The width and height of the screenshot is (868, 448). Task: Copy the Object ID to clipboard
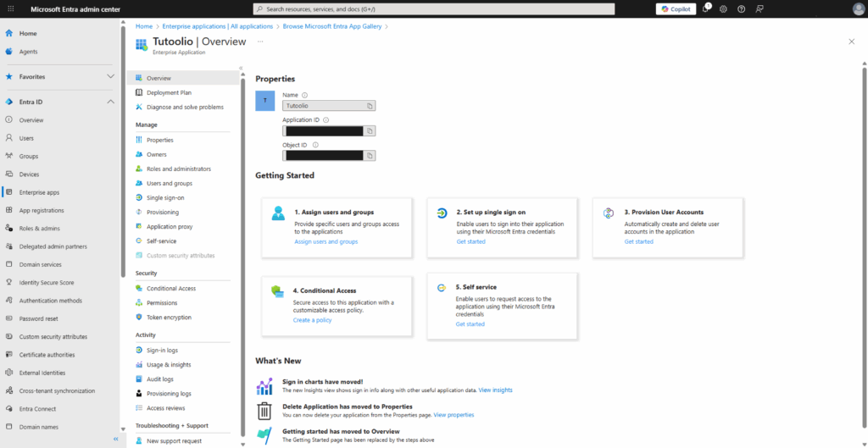pos(370,156)
